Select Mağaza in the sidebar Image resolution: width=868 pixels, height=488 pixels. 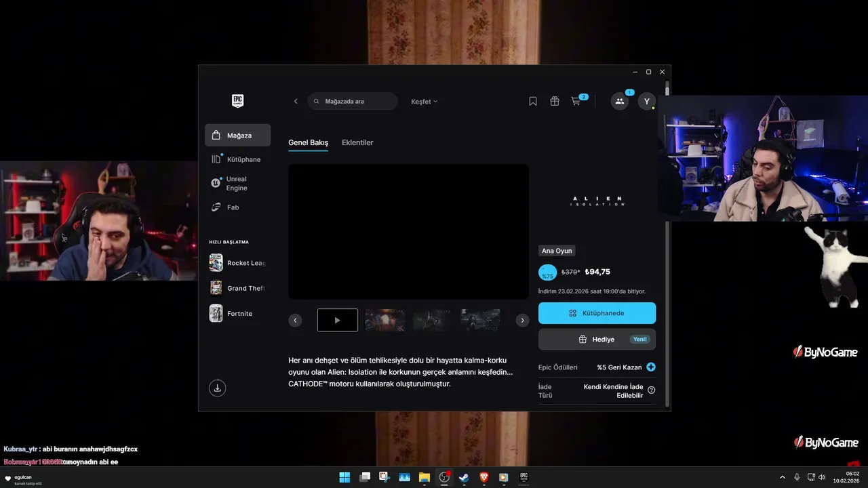[237, 136]
